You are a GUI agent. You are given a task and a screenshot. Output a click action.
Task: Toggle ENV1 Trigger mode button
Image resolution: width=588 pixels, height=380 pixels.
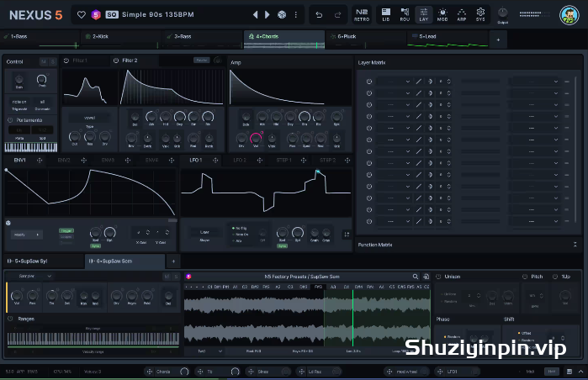tap(66, 230)
